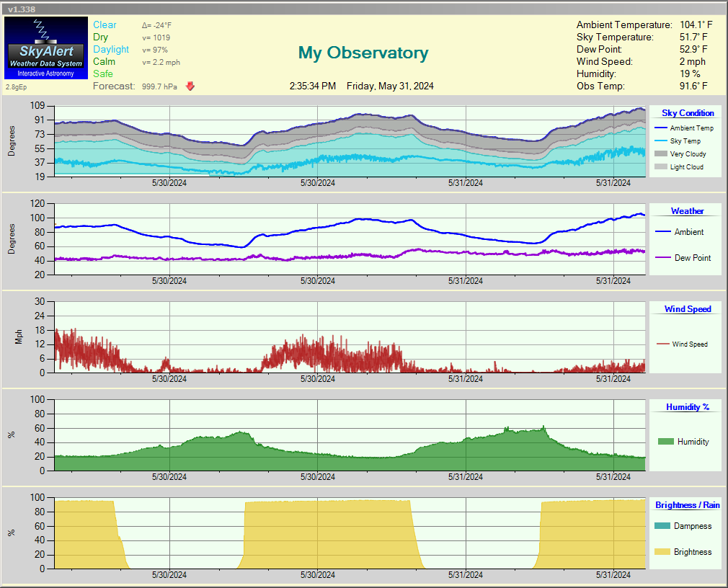Open the Sky Condition panel link
This screenshot has height=588, width=728.
click(x=687, y=112)
